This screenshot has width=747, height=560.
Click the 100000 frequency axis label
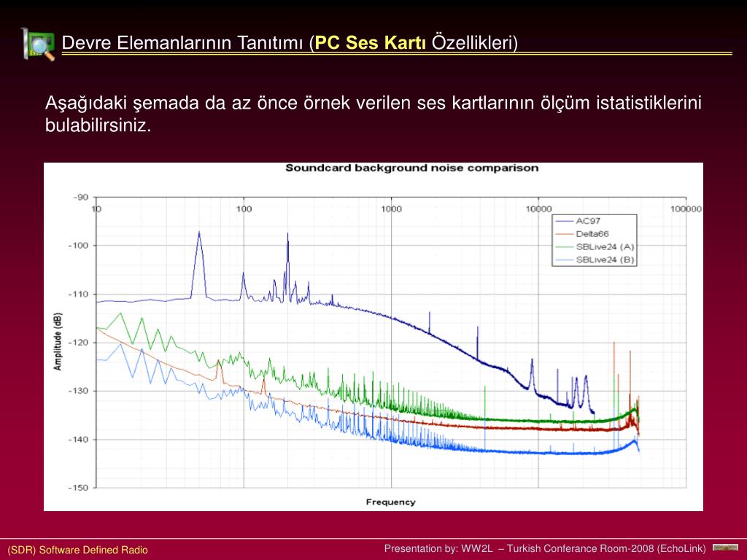[x=686, y=209]
